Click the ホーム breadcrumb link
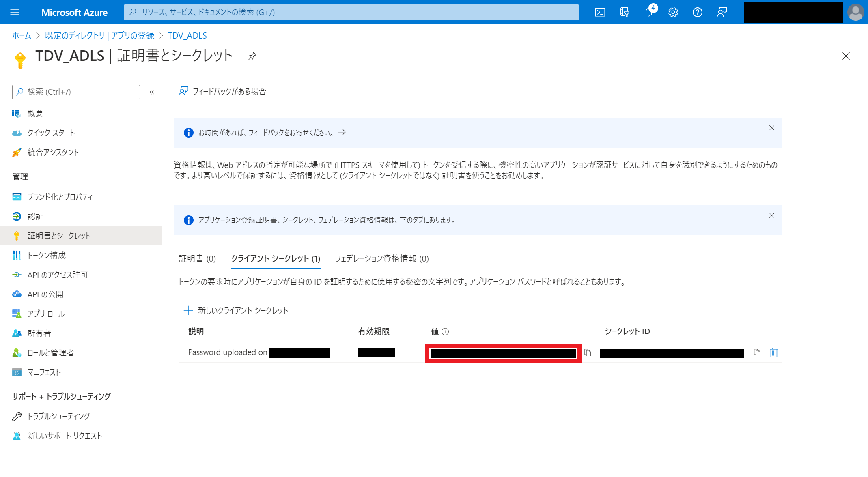868x477 pixels. (x=22, y=36)
